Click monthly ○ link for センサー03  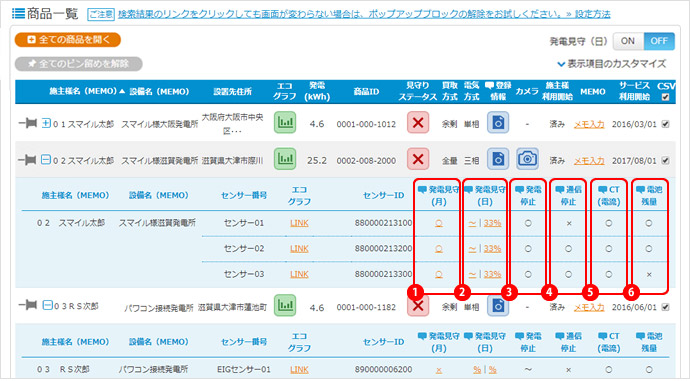[x=439, y=275]
